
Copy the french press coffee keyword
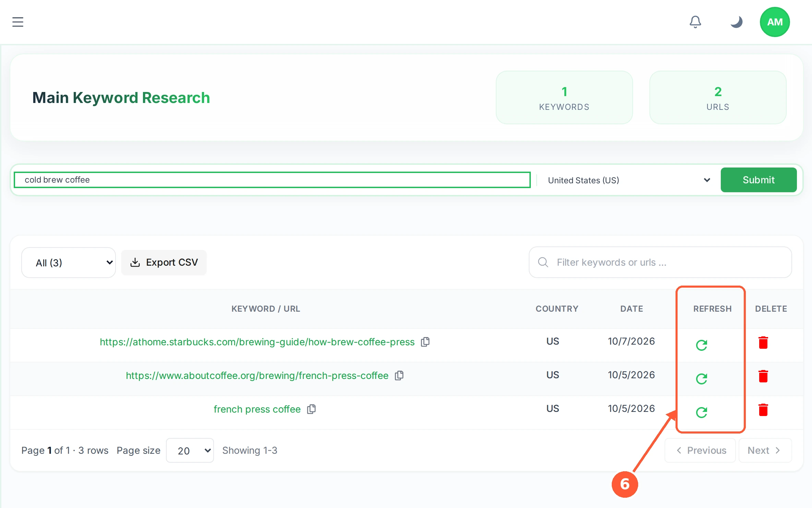pos(311,409)
